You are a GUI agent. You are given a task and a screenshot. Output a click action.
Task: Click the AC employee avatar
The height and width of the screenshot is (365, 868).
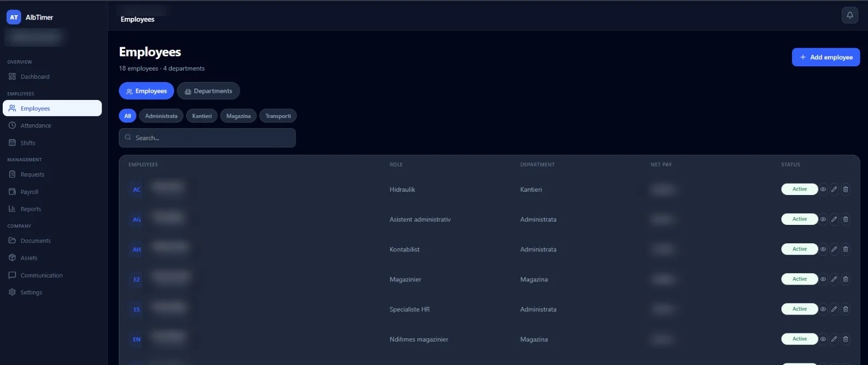[x=137, y=190]
